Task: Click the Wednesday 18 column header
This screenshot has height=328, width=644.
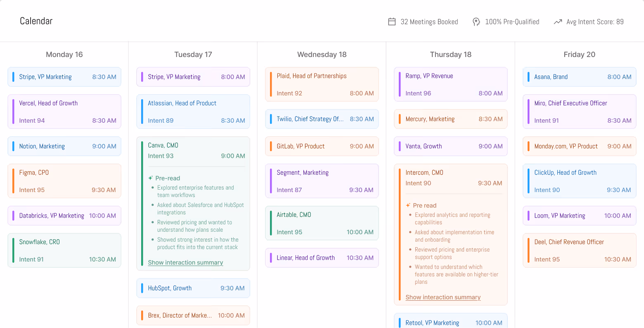Action: [322, 55]
